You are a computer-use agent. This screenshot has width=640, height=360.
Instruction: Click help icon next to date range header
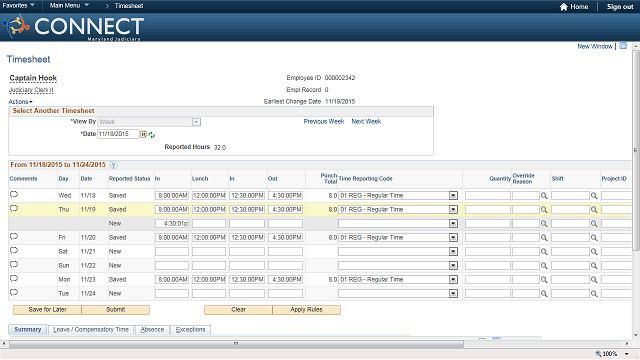pyautogui.click(x=113, y=165)
